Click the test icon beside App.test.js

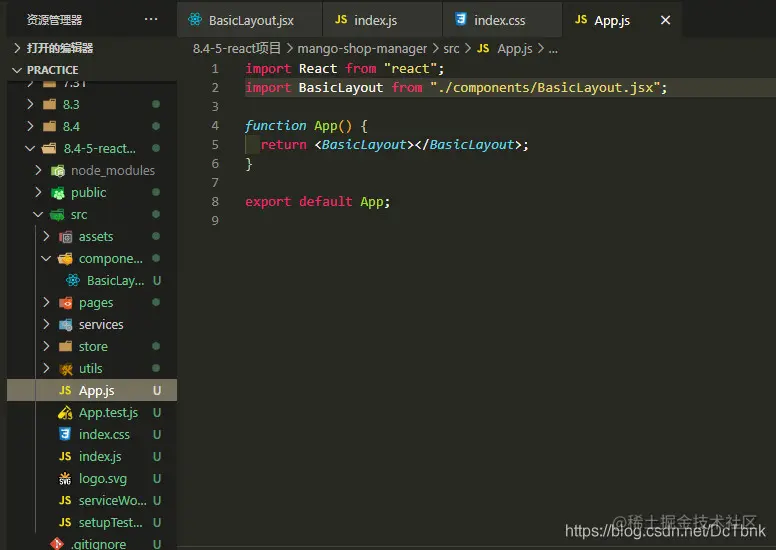[x=65, y=412]
